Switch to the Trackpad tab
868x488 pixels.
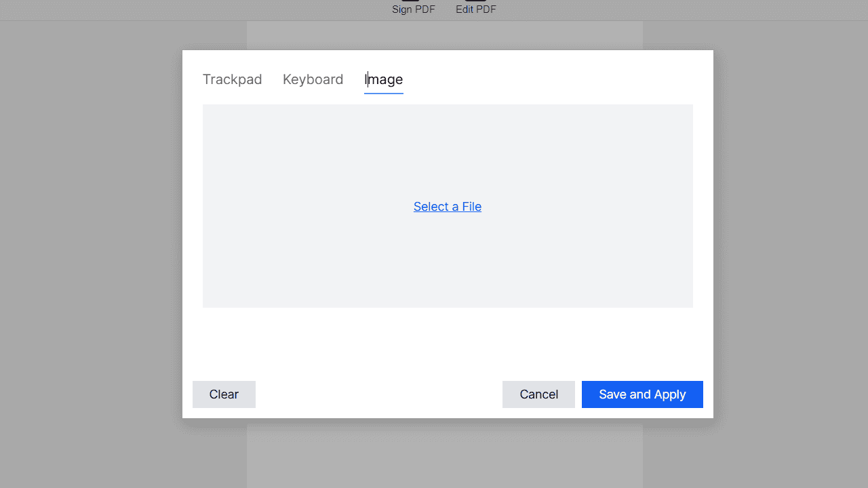tap(232, 79)
